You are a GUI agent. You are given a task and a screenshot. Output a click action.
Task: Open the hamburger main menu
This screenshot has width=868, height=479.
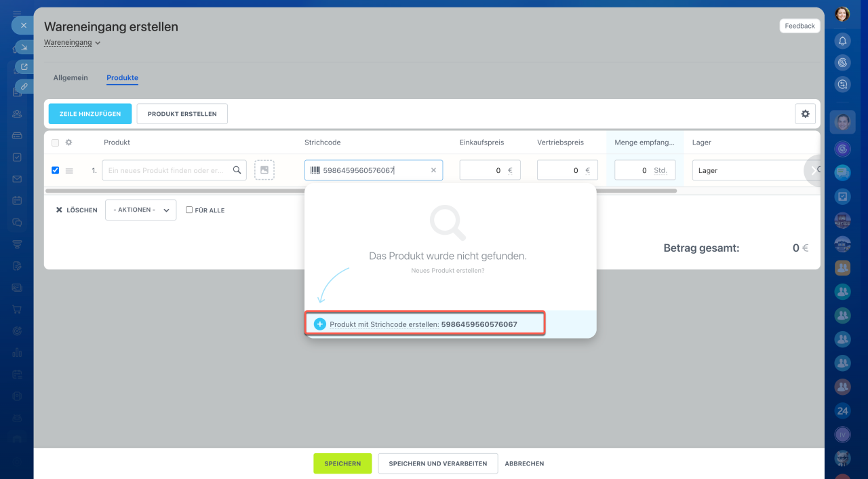17,14
